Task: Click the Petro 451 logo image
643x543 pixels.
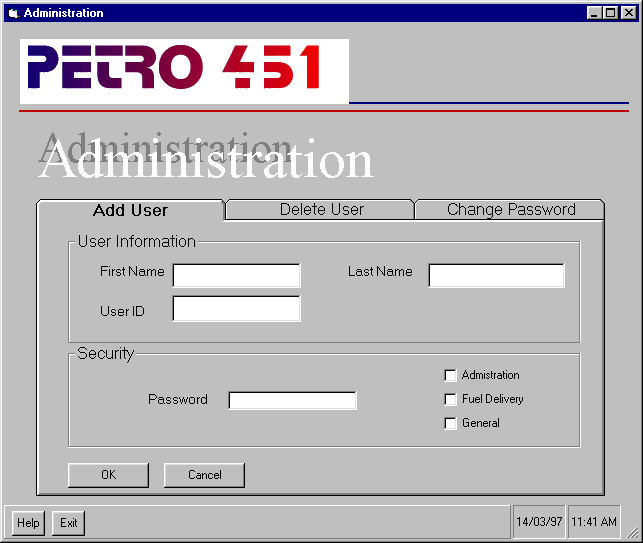Action: pyautogui.click(x=184, y=71)
